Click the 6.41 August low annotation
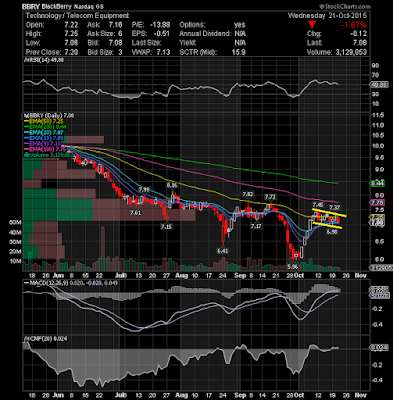Image resolution: width=393 pixels, height=400 pixels. [x=222, y=251]
